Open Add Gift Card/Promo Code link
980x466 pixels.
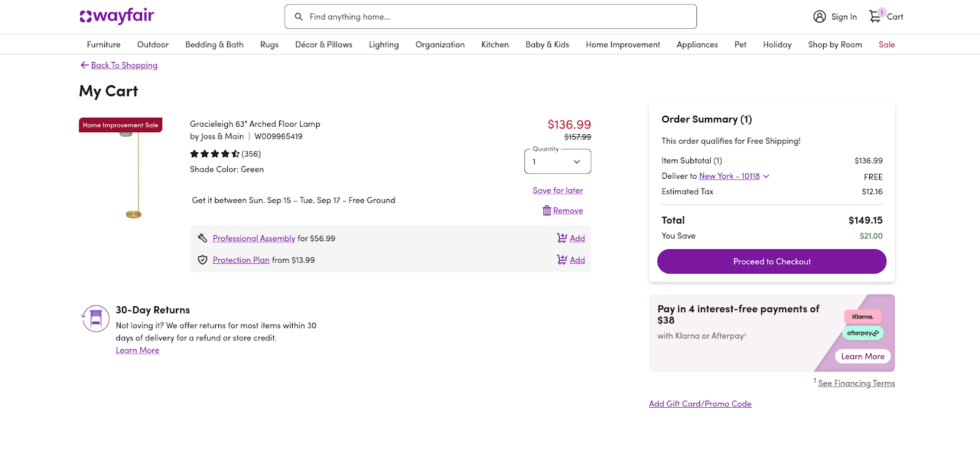point(700,404)
